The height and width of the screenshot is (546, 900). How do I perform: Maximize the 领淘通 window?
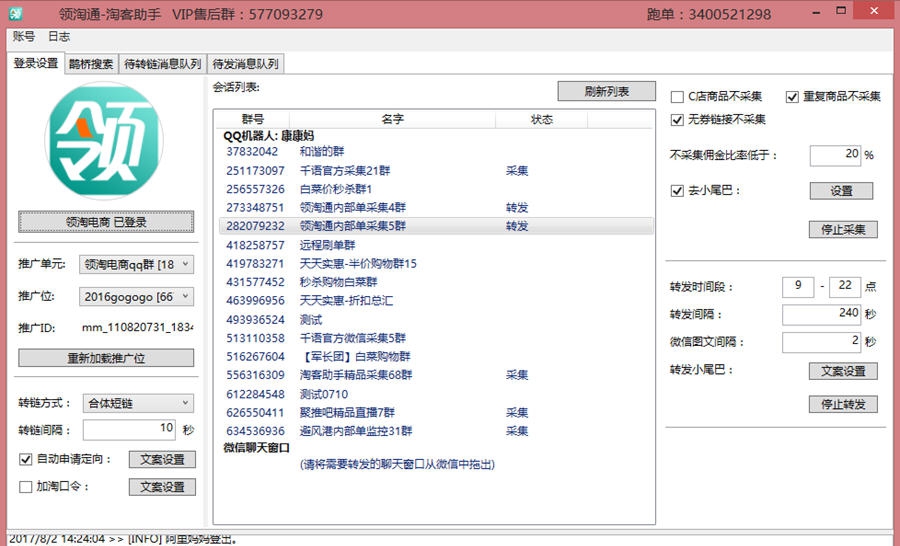pyautogui.click(x=841, y=11)
